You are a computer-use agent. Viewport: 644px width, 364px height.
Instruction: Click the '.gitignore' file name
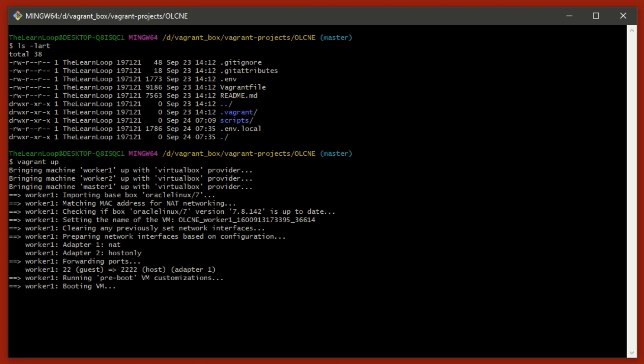(x=241, y=62)
